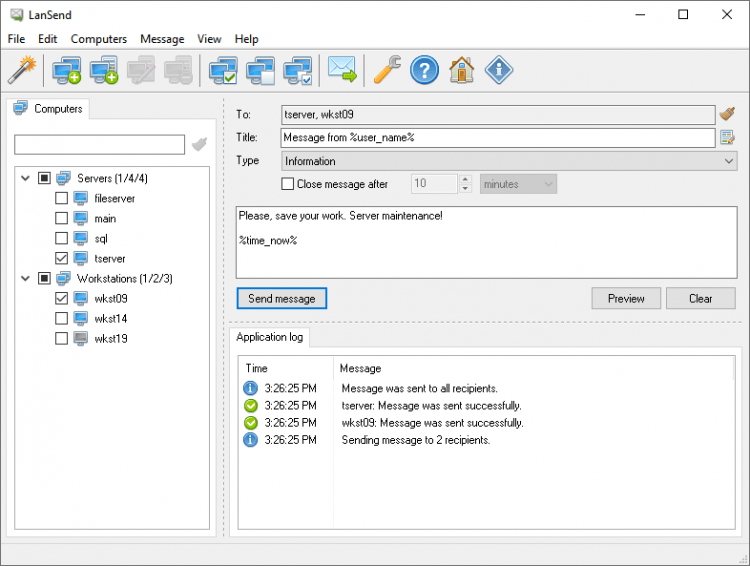Check the wkst19 checkbox

click(61, 338)
